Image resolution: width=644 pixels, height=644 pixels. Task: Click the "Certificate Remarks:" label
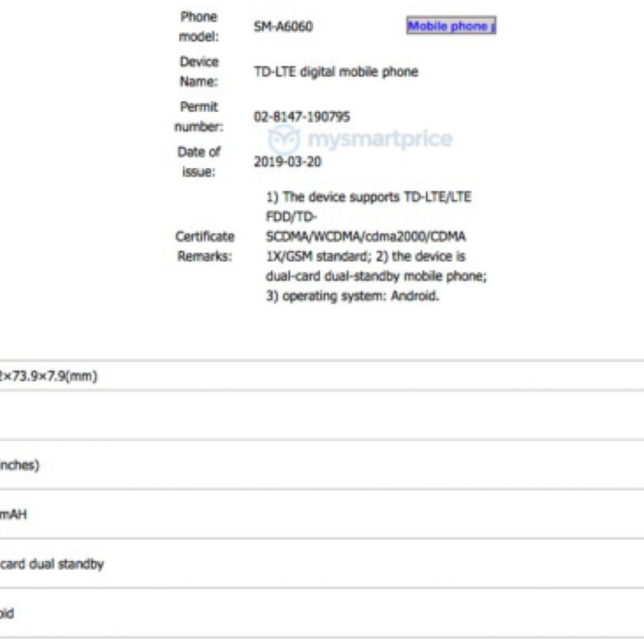pyautogui.click(x=205, y=246)
